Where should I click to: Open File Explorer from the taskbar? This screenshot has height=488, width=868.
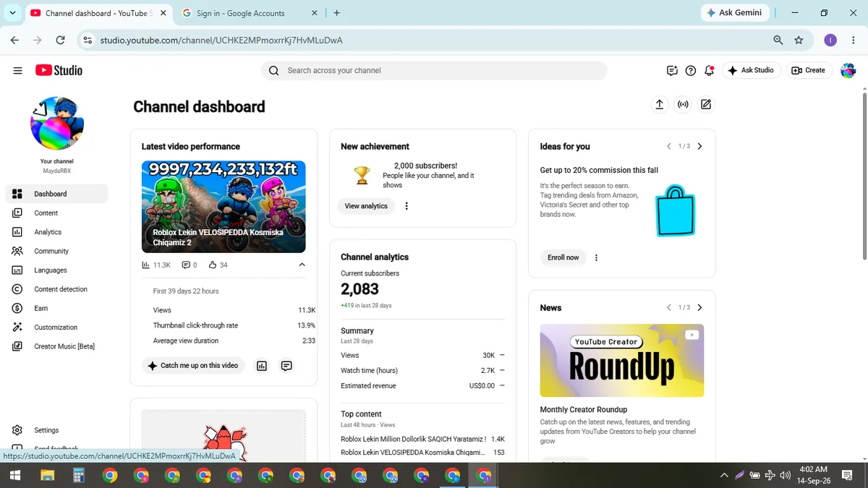click(47, 475)
